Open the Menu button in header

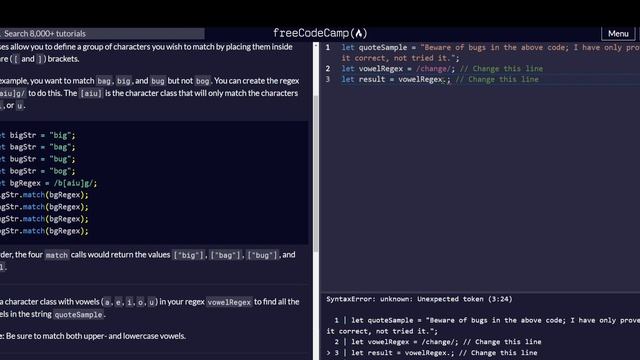[x=618, y=33]
